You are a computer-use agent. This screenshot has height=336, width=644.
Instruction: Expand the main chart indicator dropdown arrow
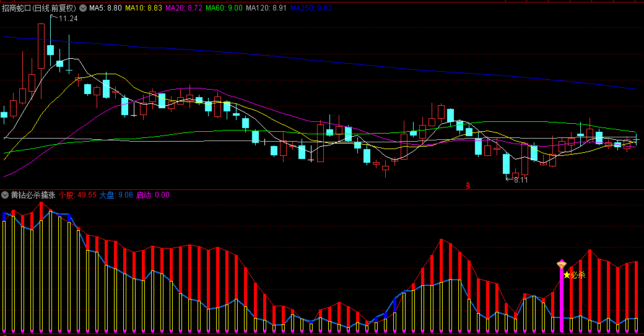(83, 8)
